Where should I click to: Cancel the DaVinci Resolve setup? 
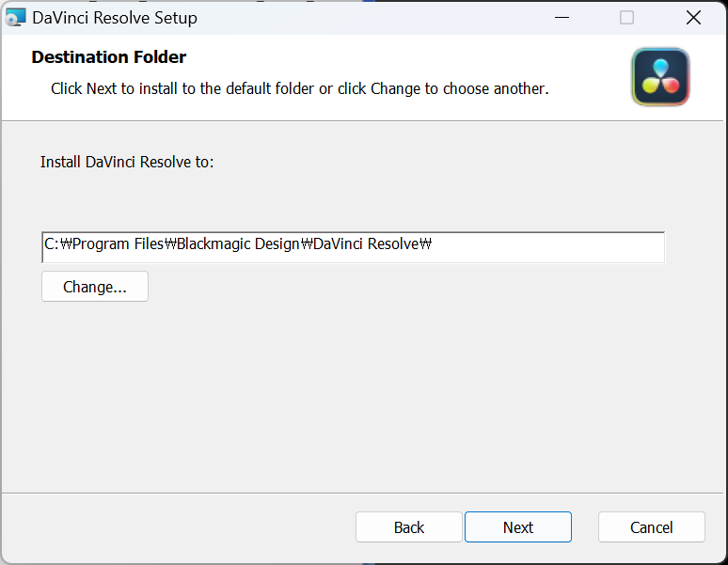click(x=652, y=527)
